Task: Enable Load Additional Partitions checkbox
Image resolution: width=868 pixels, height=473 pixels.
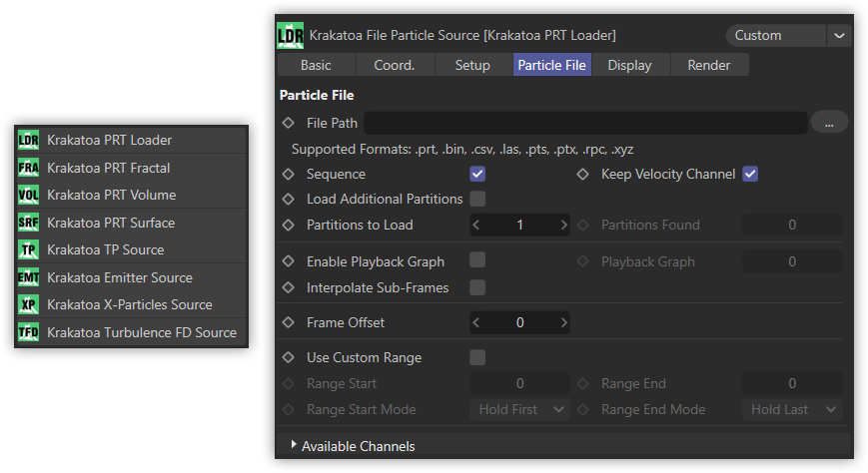Action: tap(477, 199)
